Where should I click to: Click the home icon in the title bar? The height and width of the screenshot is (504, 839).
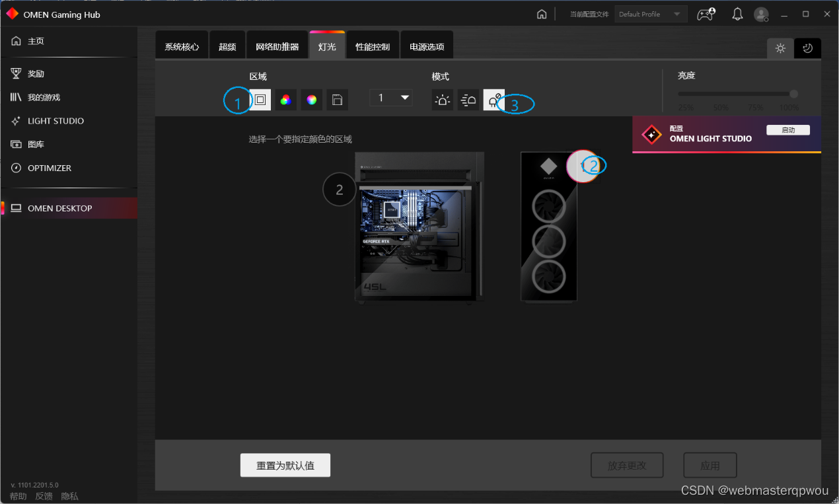coord(542,15)
